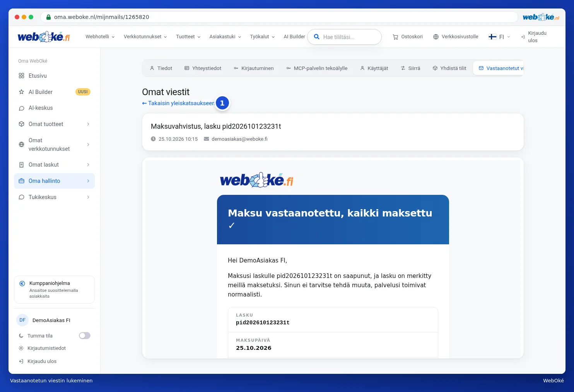Click the logout icon beside header Kirjaudu ulos
Screen dimensions: 574x392
coord(523,37)
